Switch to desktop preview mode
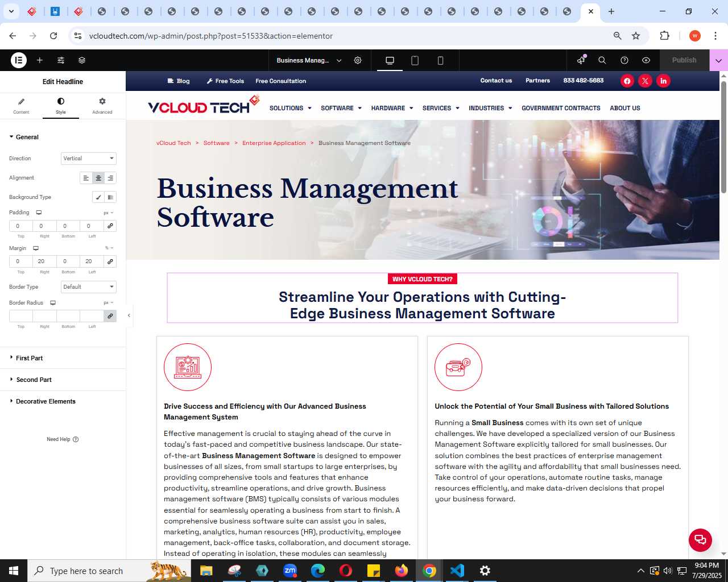This screenshot has width=728, height=582. pos(390,60)
